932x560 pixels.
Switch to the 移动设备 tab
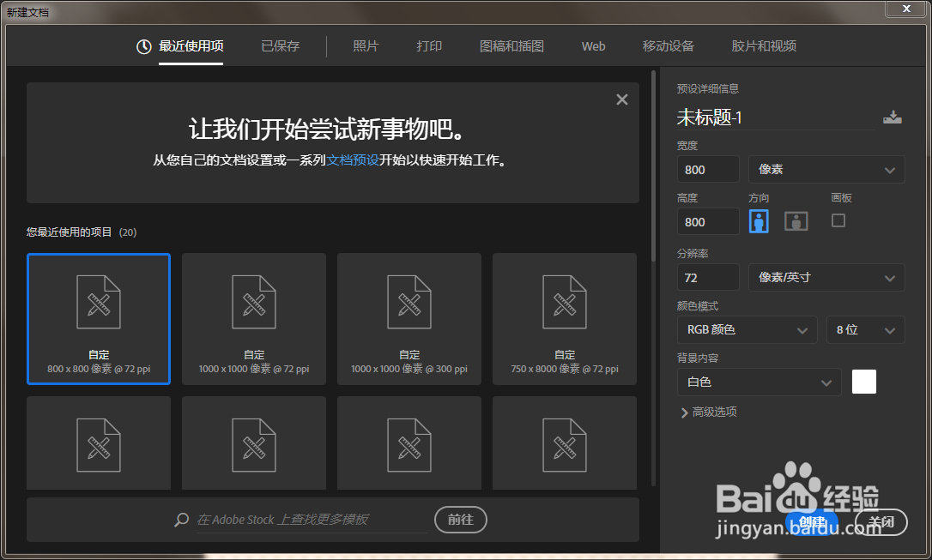[x=669, y=46]
